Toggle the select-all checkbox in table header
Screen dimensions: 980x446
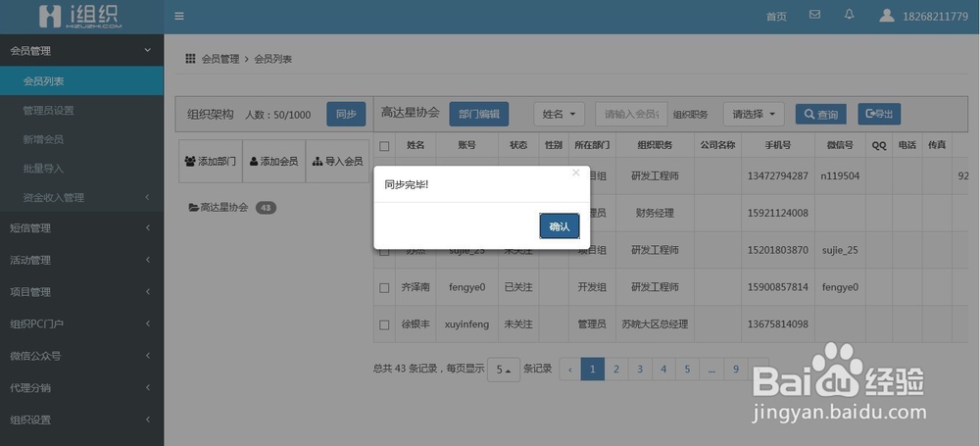click(x=384, y=146)
